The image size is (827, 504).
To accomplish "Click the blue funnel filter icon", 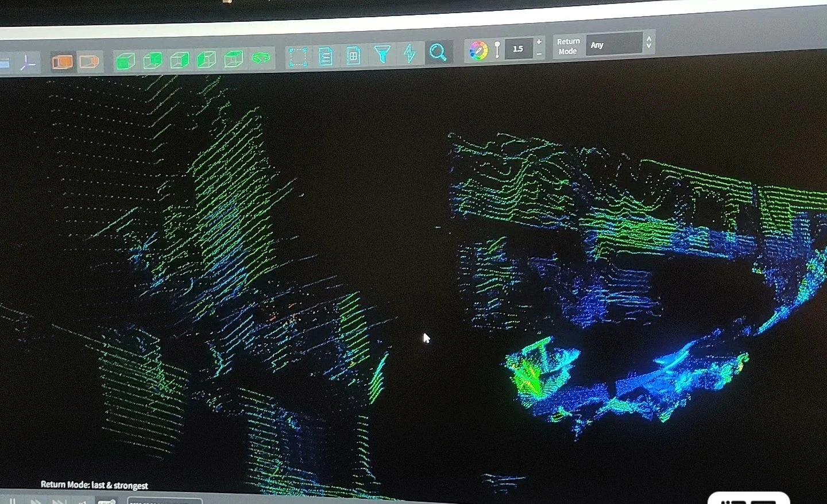I will pos(382,54).
